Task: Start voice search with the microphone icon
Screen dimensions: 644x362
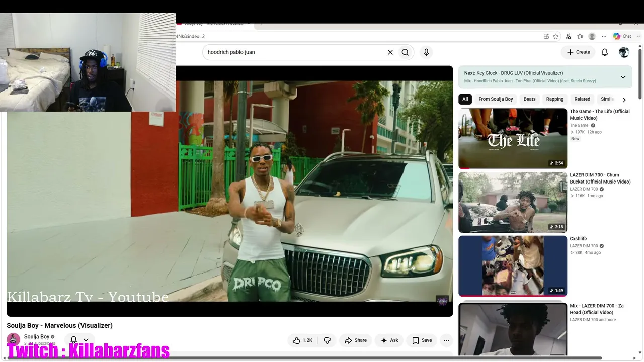Action: (x=426, y=52)
